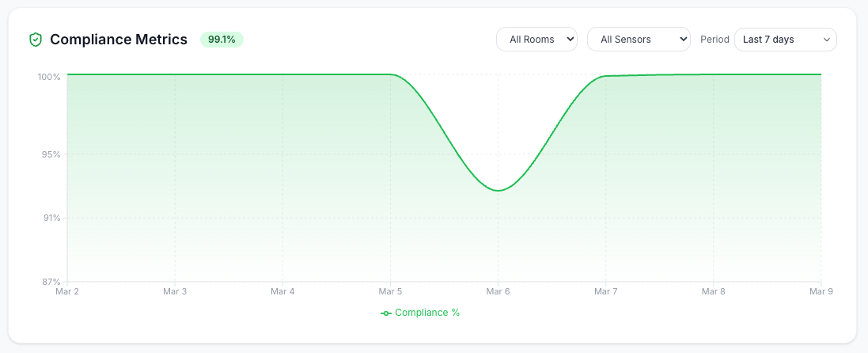This screenshot has height=353, width=868.
Task: Click the Mar 9 x-axis label
Action: (x=821, y=291)
